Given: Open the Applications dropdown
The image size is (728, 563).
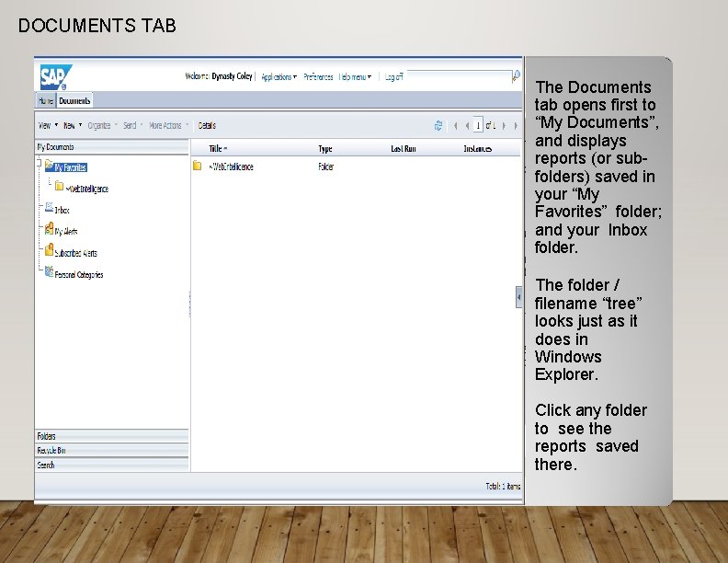Looking at the screenshot, I should 279,77.
